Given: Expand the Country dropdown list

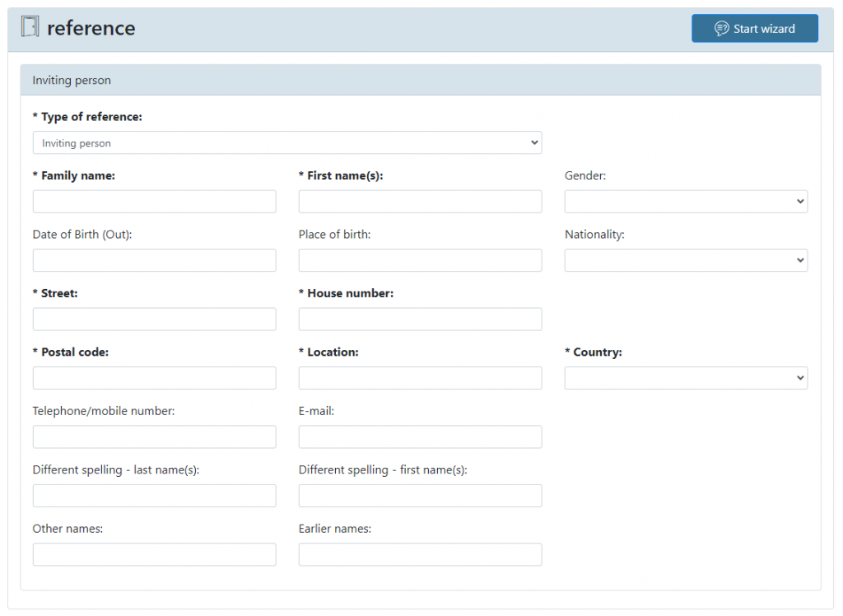Looking at the screenshot, I should tap(686, 378).
